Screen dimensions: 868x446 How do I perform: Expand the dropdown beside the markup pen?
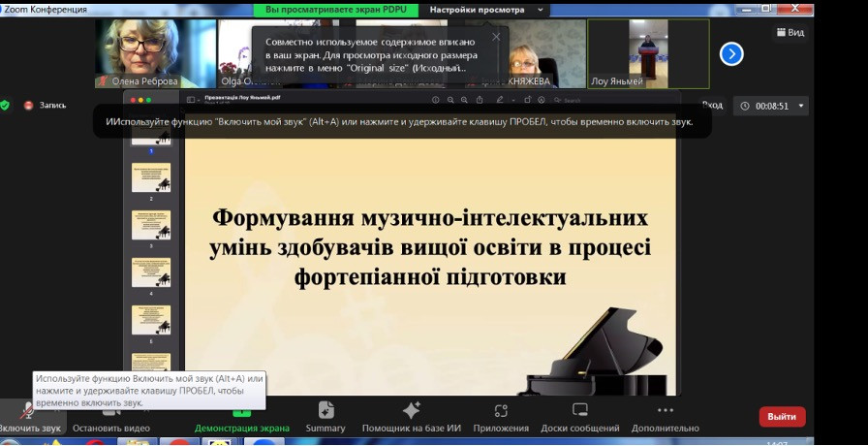pyautogui.click(x=513, y=100)
